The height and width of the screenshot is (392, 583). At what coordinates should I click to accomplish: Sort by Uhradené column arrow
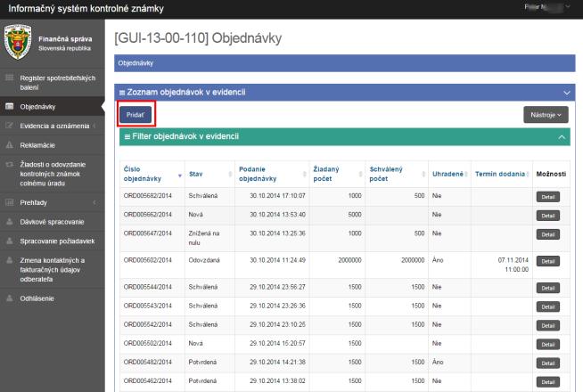[466, 174]
